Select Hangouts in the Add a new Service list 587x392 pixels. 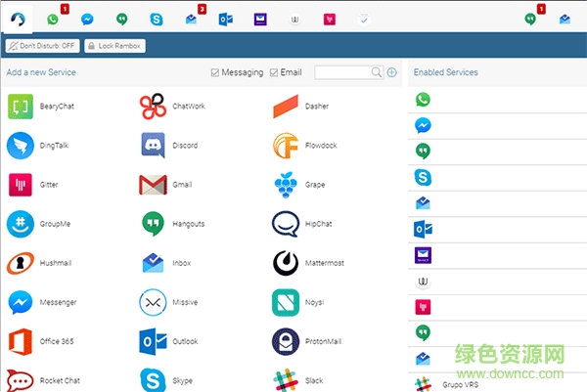(173, 224)
